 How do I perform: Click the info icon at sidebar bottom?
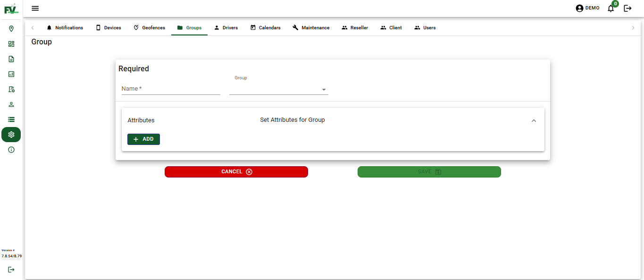(x=11, y=150)
